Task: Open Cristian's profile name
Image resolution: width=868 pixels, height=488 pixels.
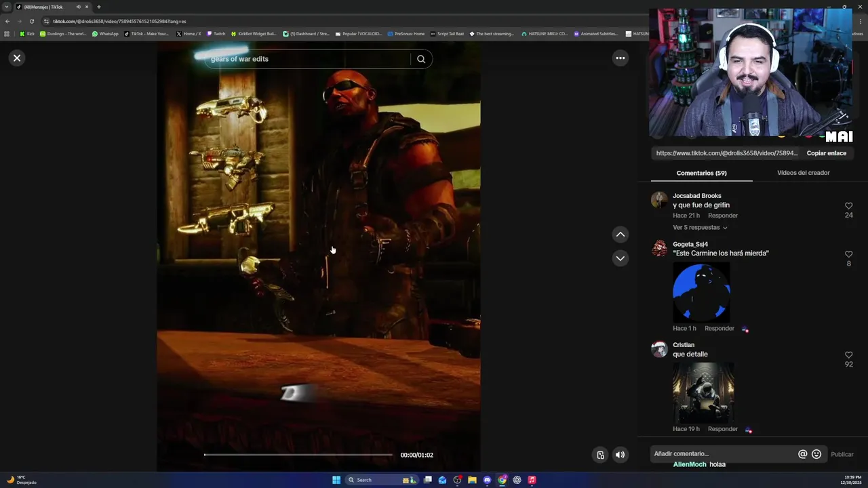Action: pyautogui.click(x=684, y=345)
